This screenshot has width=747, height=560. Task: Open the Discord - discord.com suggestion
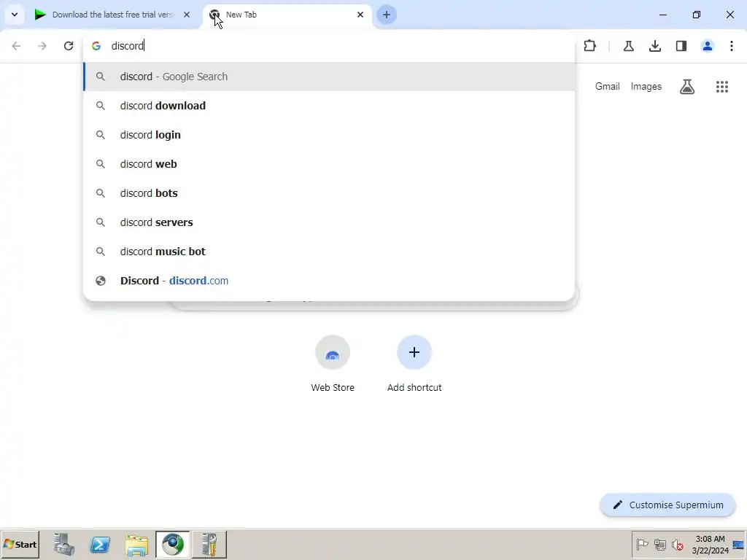(x=329, y=281)
